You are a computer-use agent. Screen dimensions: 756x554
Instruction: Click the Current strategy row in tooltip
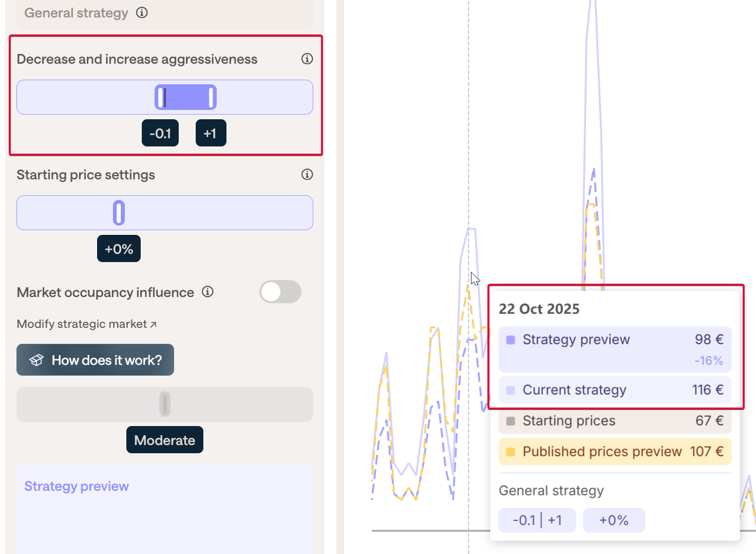coord(615,390)
